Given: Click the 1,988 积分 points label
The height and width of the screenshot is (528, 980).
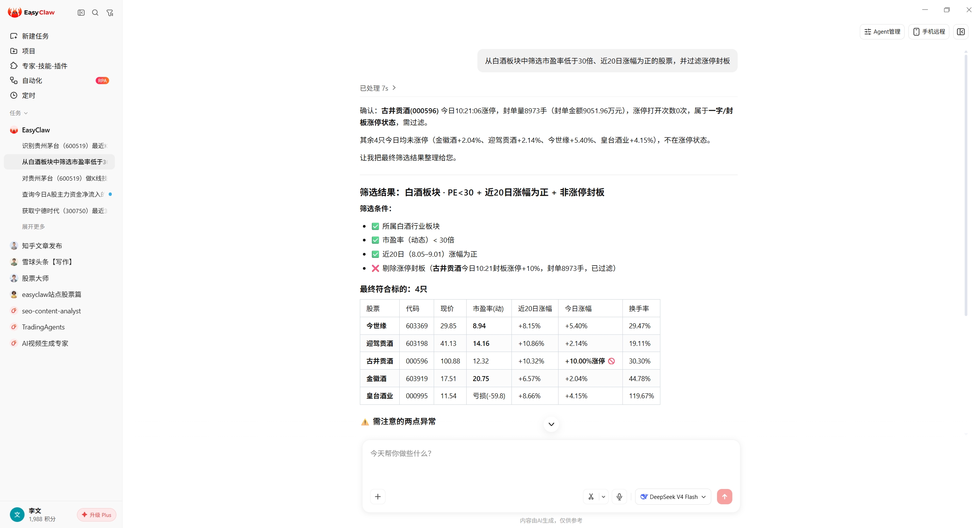Looking at the screenshot, I should (x=42, y=519).
